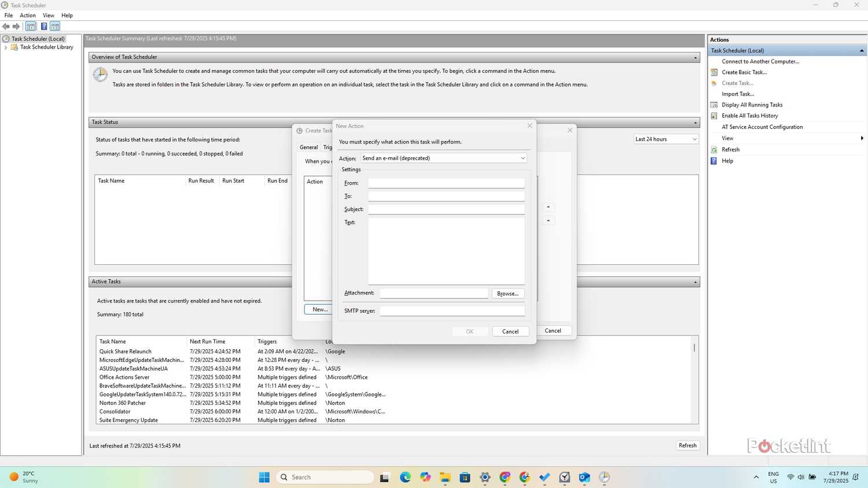Expand the Task Scheduler Library tree node
Viewport: 868px width, 488px height.
(5, 47)
